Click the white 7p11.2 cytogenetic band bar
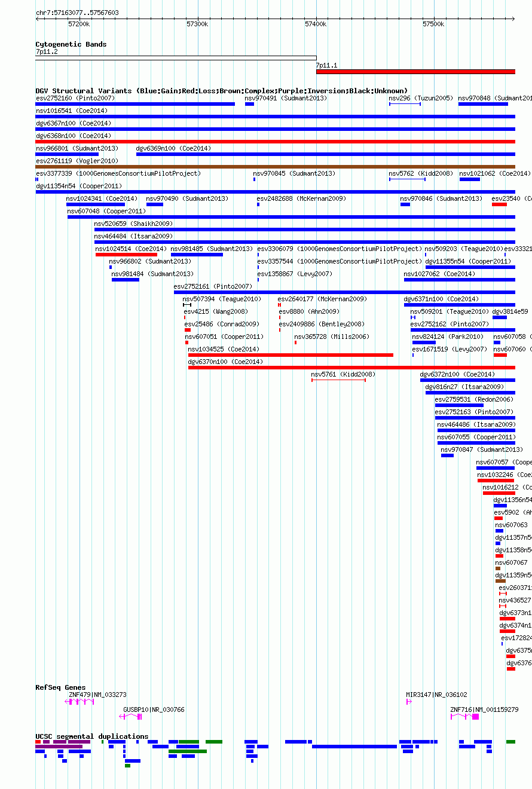This screenshot has height=789, width=532. (x=176, y=58)
